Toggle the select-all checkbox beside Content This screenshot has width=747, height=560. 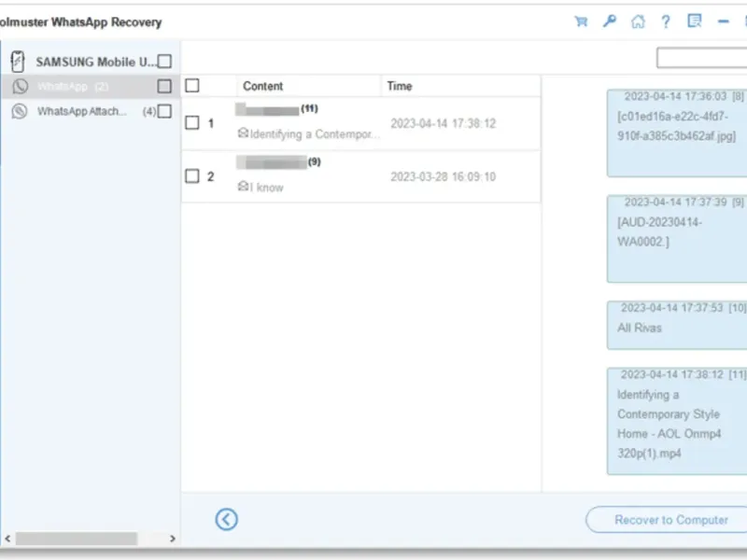(x=192, y=86)
